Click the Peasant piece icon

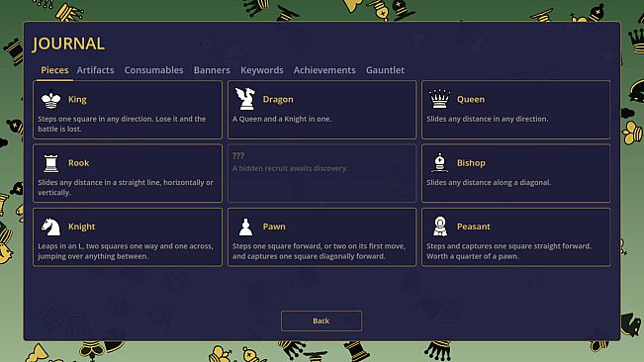tap(440, 226)
